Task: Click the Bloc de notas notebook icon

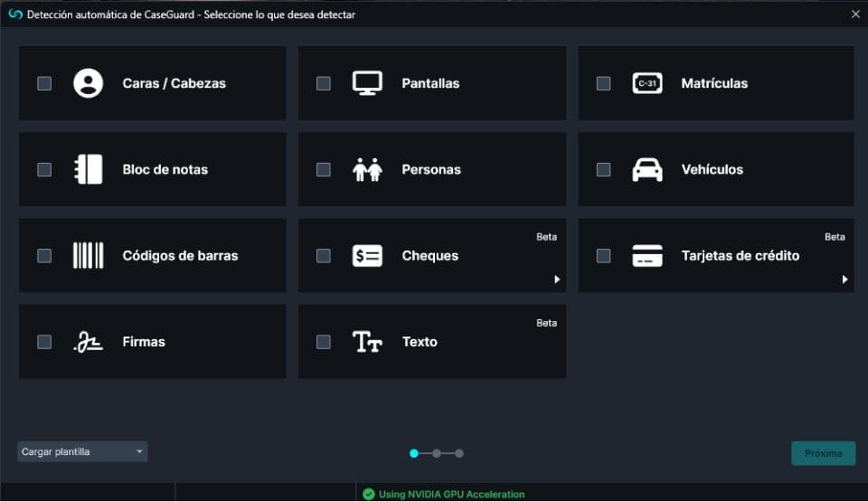Action: pyautogui.click(x=88, y=169)
